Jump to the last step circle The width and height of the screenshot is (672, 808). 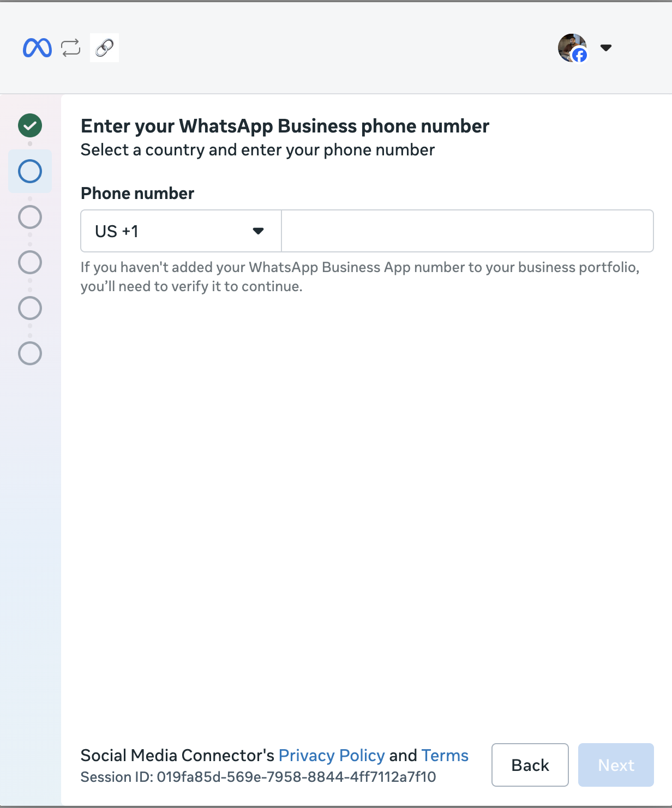[x=30, y=353]
